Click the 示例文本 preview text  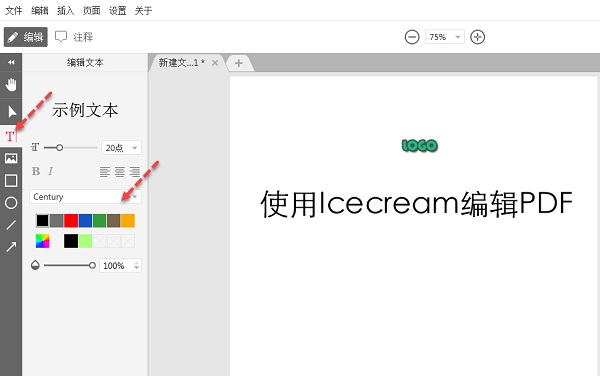(85, 110)
